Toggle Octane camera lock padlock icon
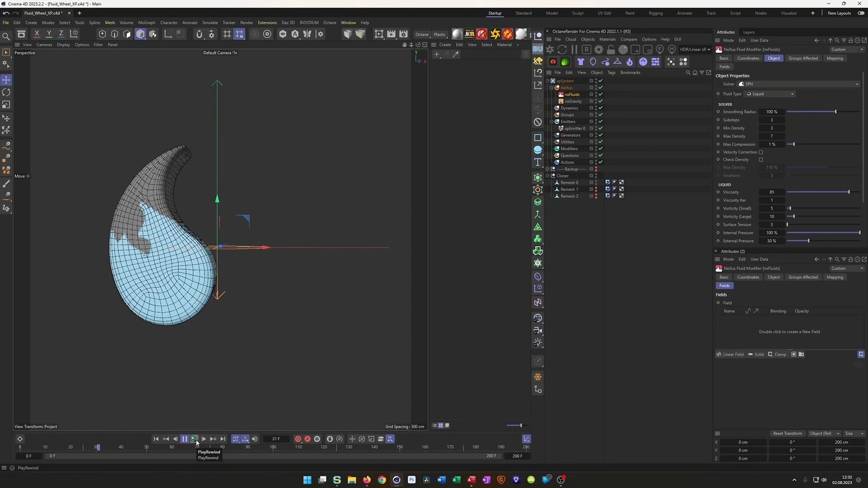868x488 pixels. click(610, 49)
